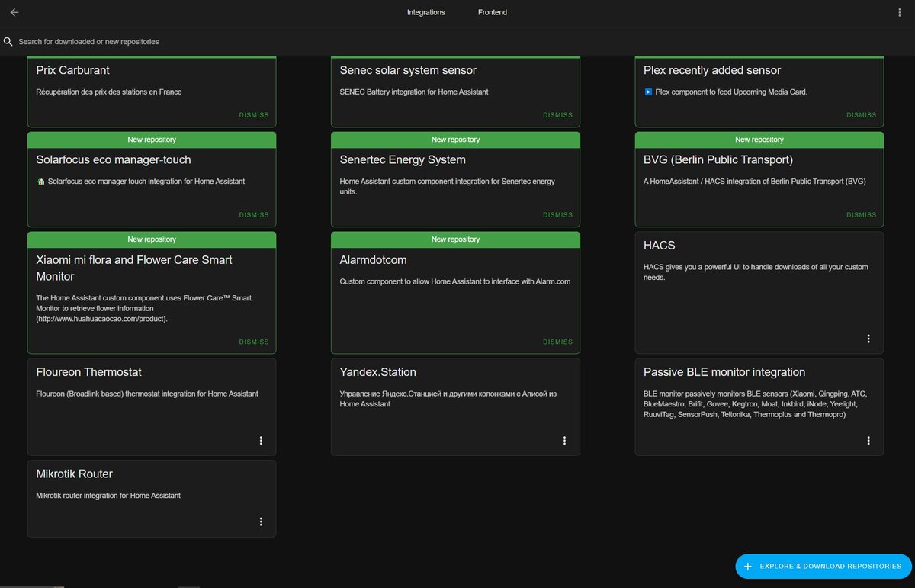The image size is (915, 588).
Task: Click BVG 'HACS integration of Berlin' description
Action: (x=755, y=182)
